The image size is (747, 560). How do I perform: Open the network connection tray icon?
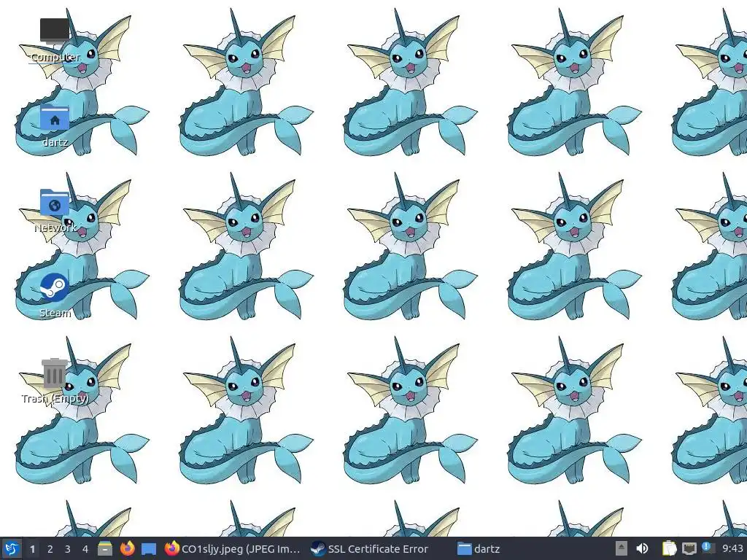coord(689,548)
